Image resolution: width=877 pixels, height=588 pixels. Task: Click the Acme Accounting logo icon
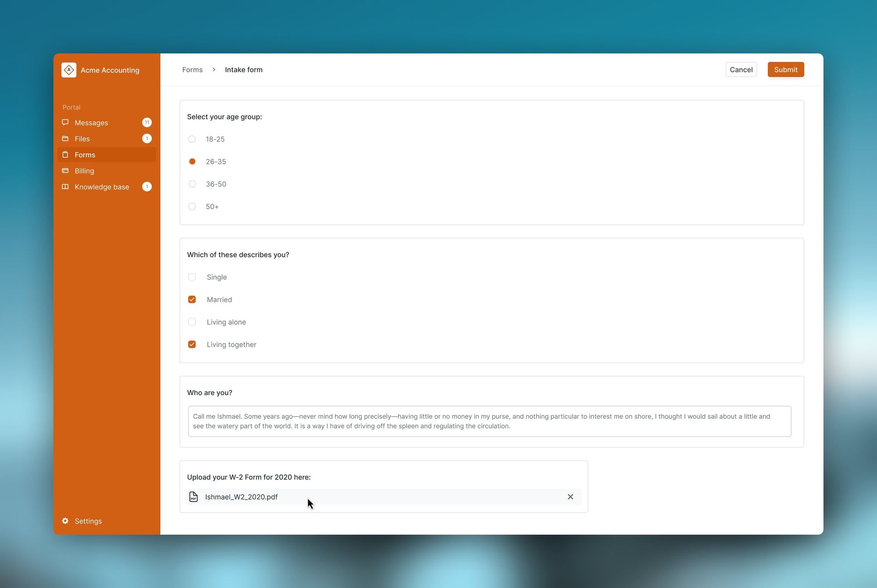[69, 70]
